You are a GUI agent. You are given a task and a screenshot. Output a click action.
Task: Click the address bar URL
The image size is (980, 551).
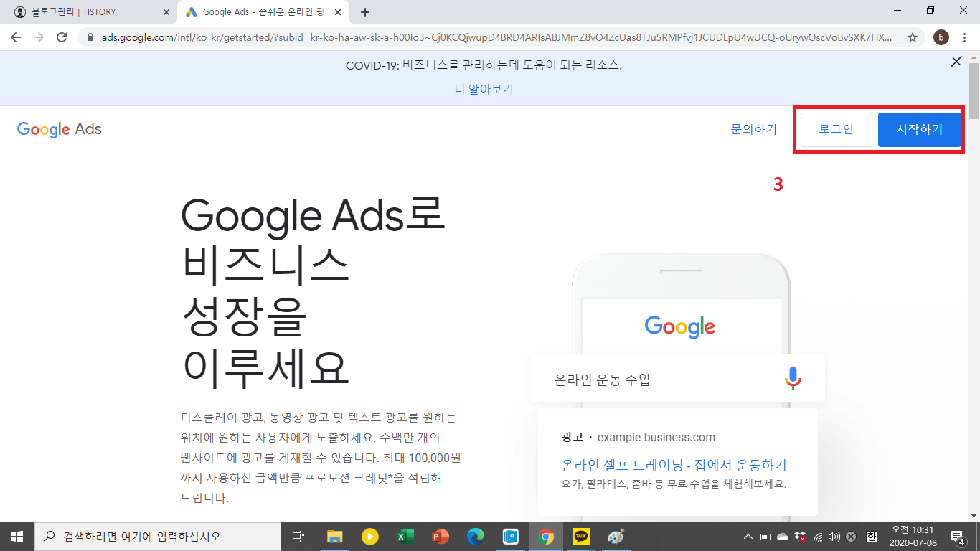click(496, 37)
